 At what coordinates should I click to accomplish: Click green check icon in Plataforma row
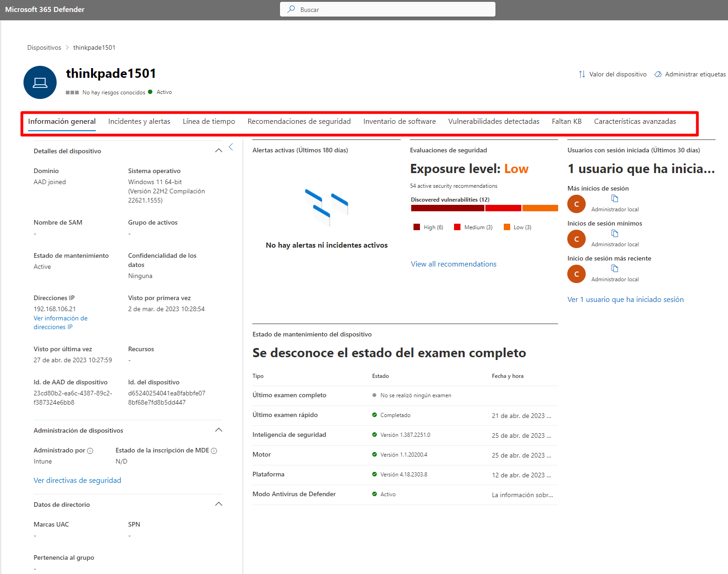click(x=374, y=474)
